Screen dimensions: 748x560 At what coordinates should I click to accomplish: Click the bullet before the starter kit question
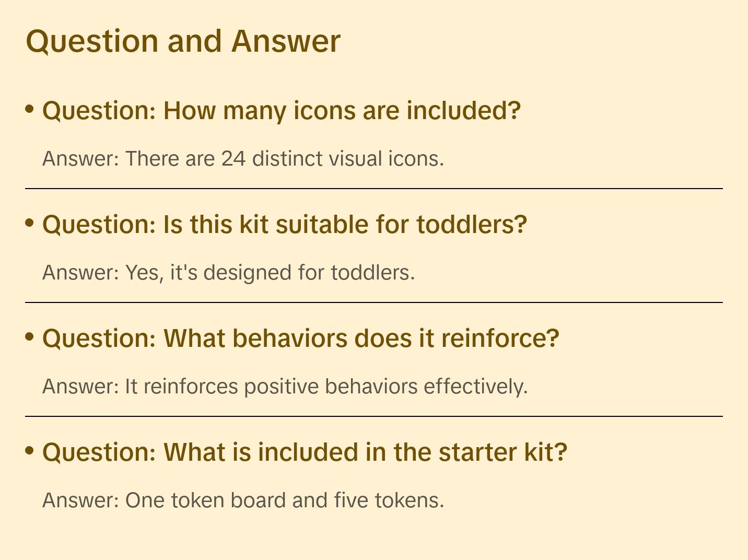pyautogui.click(x=30, y=451)
